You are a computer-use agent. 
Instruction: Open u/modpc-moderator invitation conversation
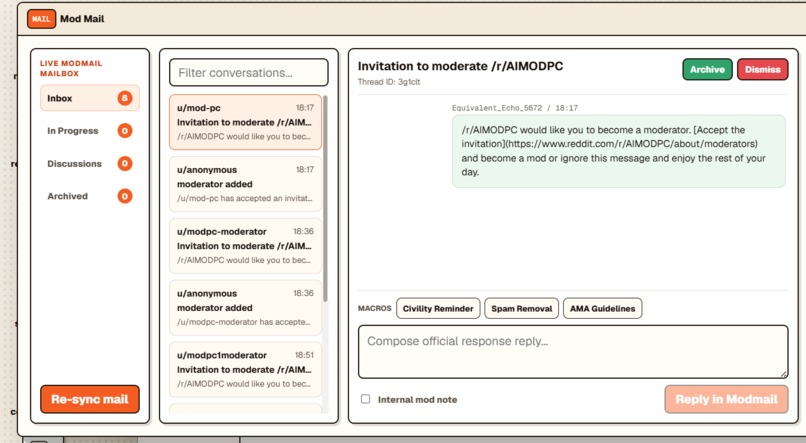point(245,246)
